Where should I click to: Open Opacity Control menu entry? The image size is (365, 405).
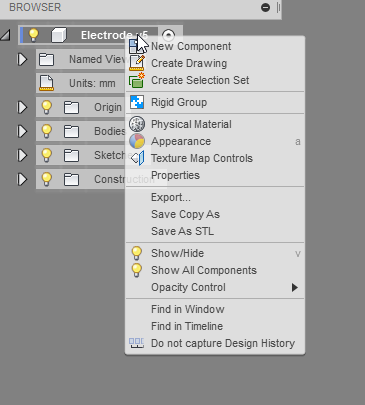click(215, 287)
